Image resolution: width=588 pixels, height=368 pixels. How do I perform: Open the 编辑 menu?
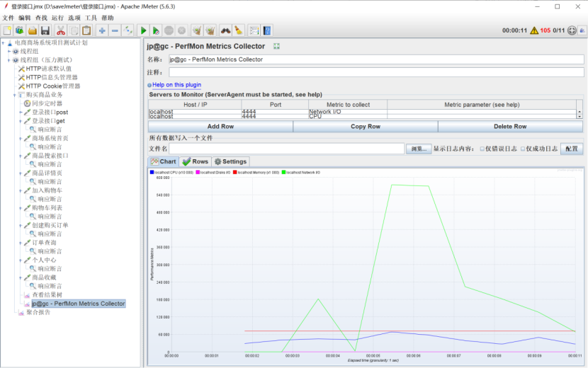coord(24,18)
